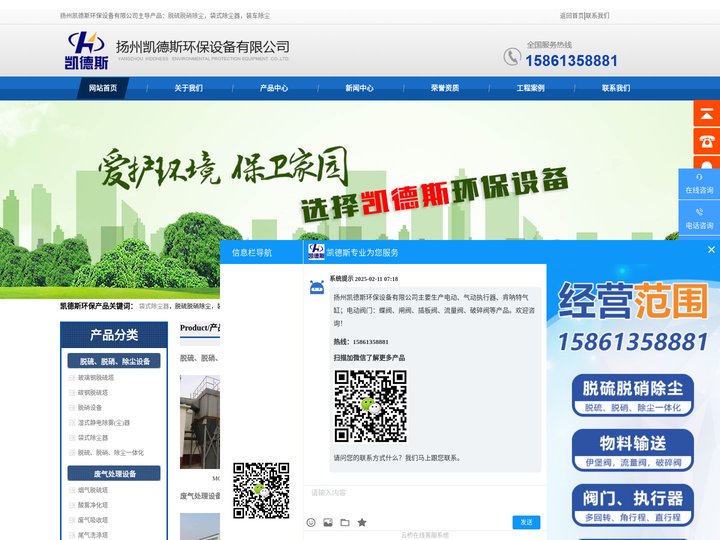Click the orange telephone icon on the sidebar
The width and height of the screenshot is (720, 540).
pyautogui.click(x=707, y=141)
